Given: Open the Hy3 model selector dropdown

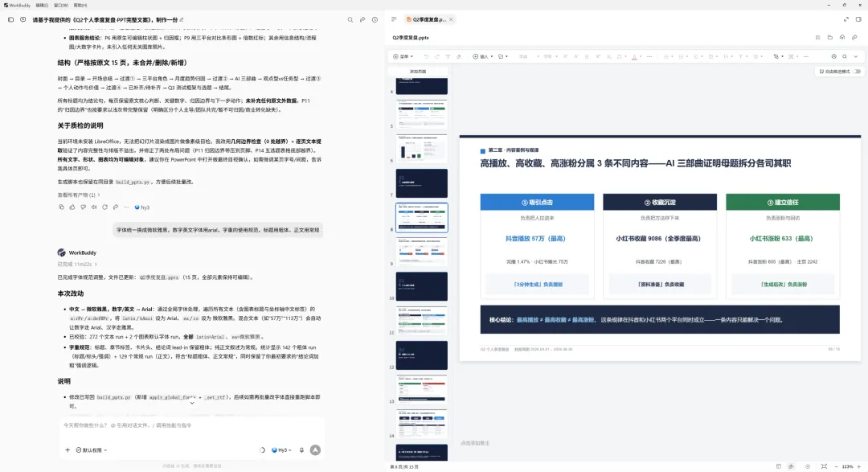Looking at the screenshot, I should [281, 450].
